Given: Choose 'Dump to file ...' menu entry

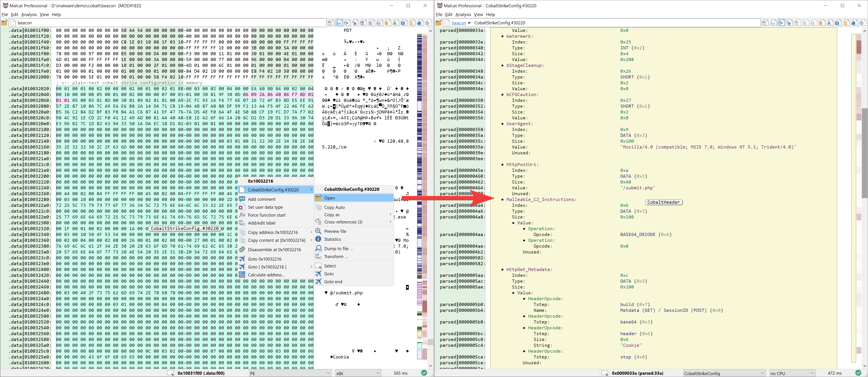Looking at the screenshot, I should [354, 249].
